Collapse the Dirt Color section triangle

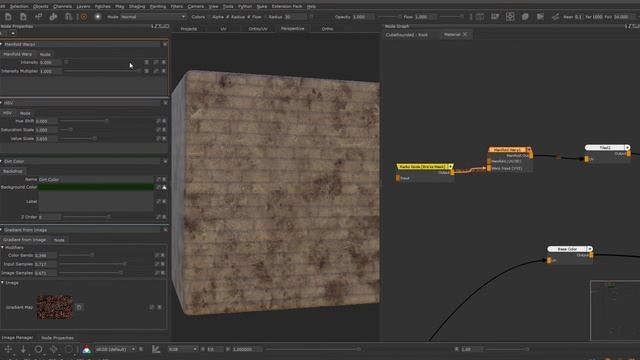coord(2,162)
